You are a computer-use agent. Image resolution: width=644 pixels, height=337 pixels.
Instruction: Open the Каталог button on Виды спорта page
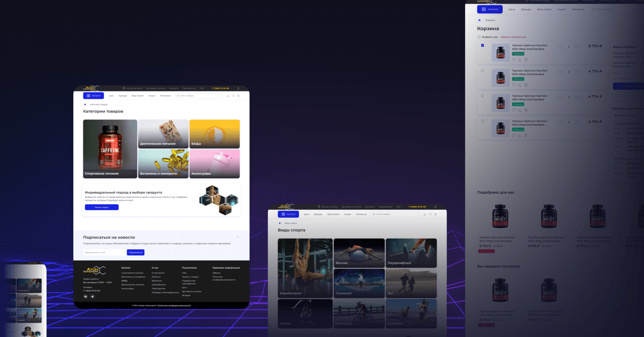288,214
